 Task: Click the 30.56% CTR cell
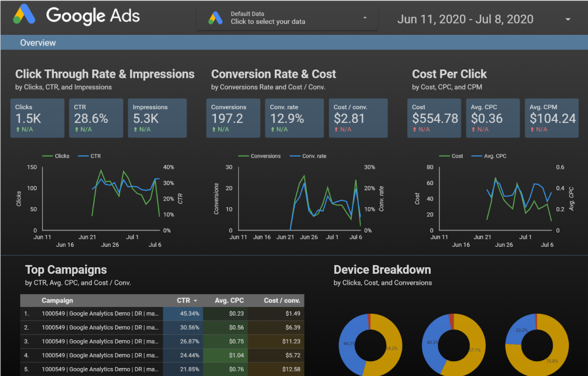[x=183, y=327]
